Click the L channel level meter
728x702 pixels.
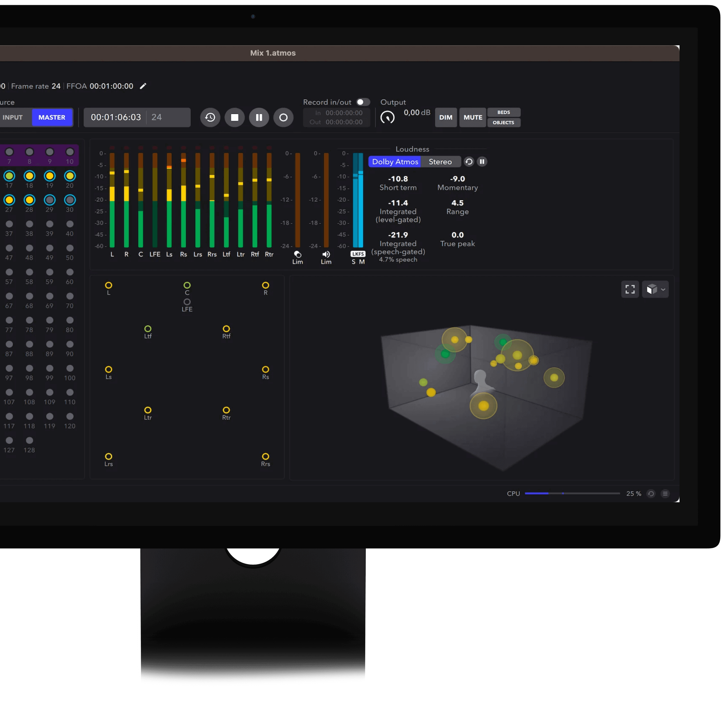coord(112,200)
